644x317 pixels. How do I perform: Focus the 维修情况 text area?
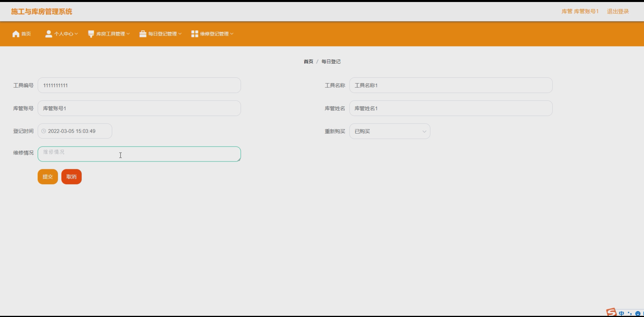click(x=139, y=154)
